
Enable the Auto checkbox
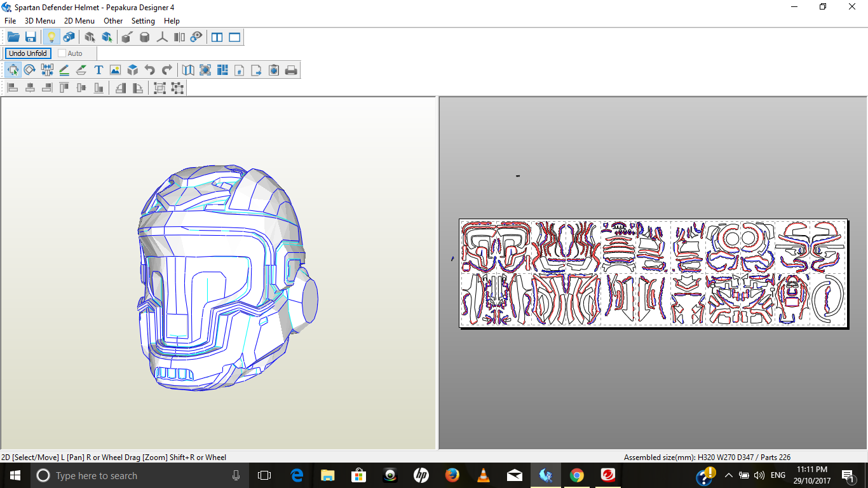point(62,53)
